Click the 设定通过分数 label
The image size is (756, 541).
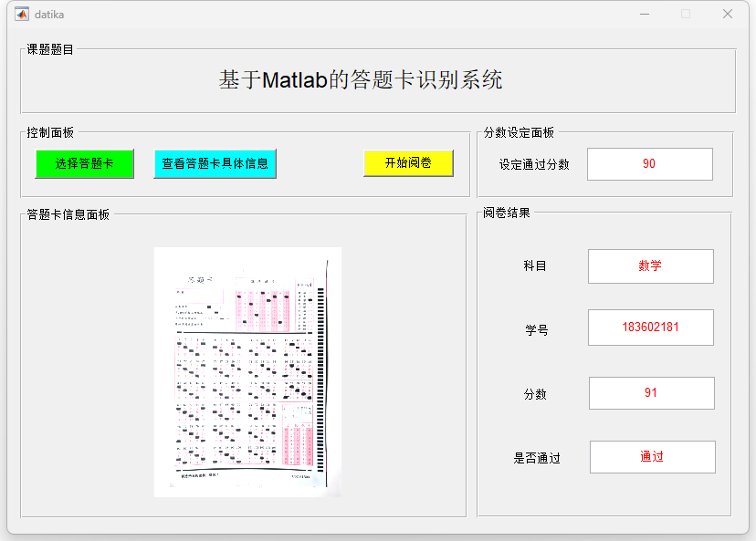534,164
